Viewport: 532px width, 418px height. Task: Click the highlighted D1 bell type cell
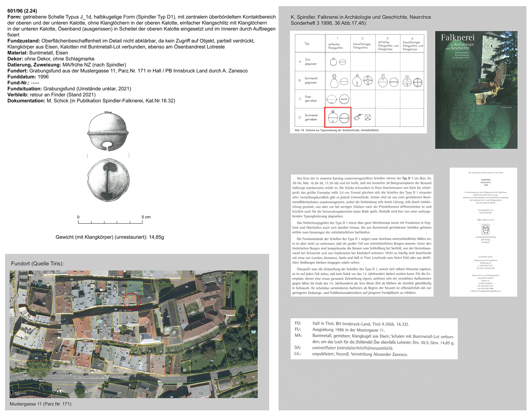(x=338, y=117)
